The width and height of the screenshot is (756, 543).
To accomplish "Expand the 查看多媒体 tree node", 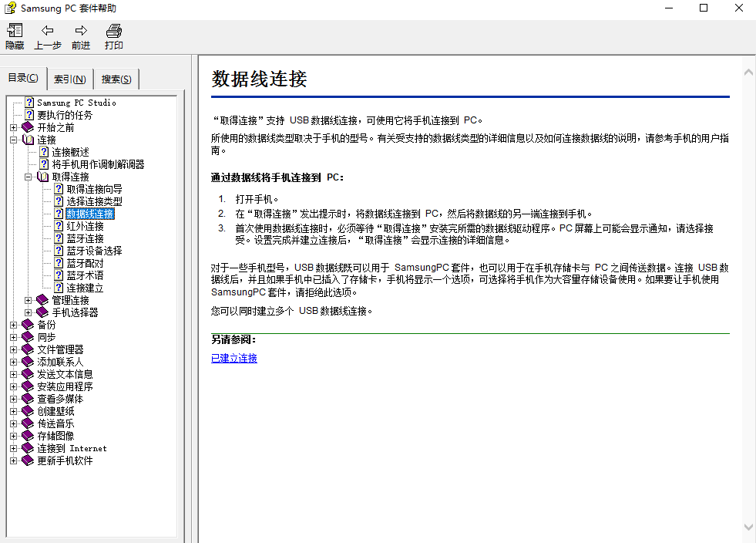I will (14, 399).
